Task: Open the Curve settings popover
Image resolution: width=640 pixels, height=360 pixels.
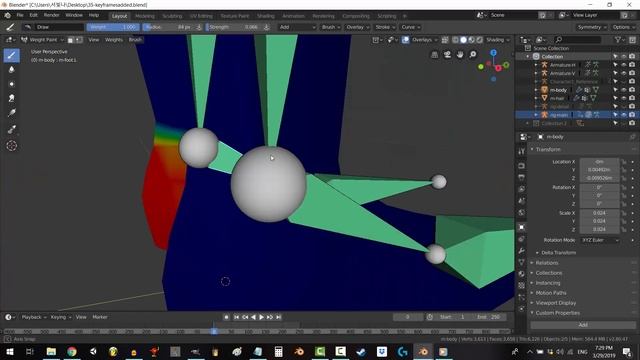Action: click(410, 27)
